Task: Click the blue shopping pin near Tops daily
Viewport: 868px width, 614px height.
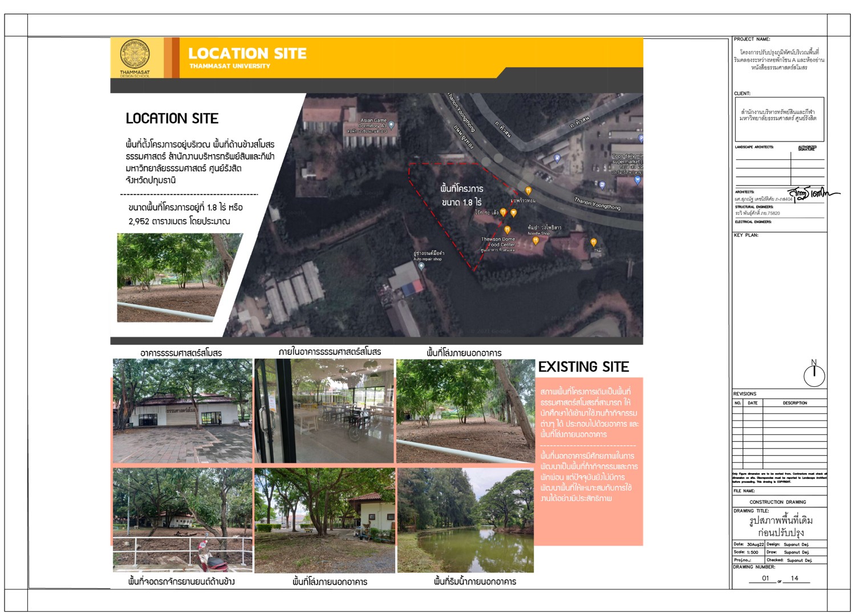Action: pos(638,180)
